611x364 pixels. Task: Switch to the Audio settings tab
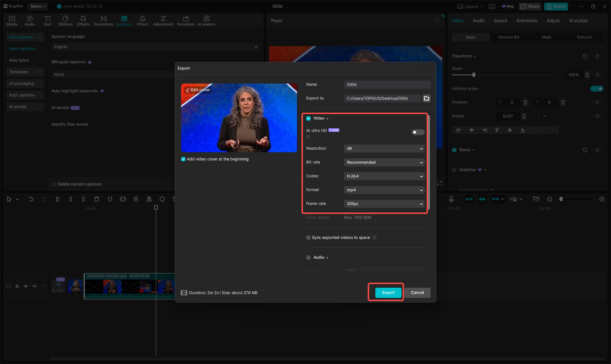478,21
